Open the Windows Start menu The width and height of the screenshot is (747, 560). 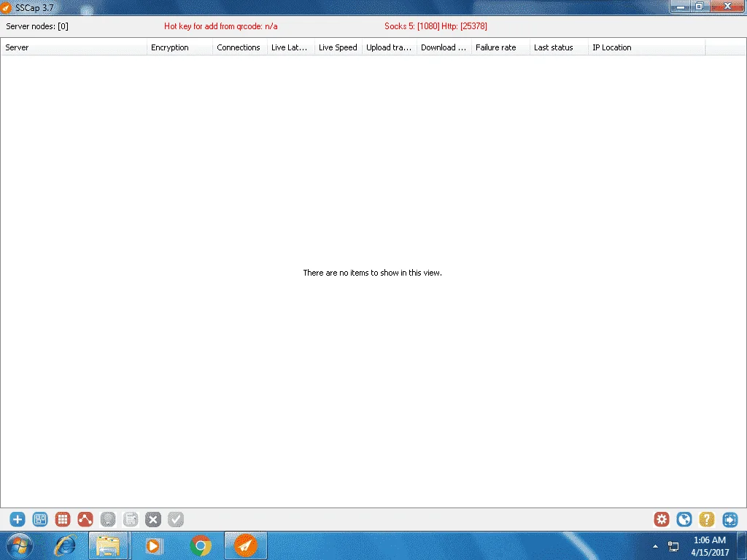(20, 545)
